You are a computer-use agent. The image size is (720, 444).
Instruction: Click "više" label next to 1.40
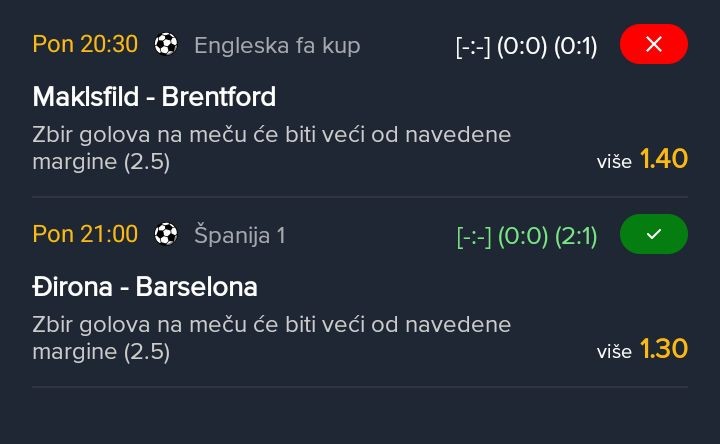point(614,161)
